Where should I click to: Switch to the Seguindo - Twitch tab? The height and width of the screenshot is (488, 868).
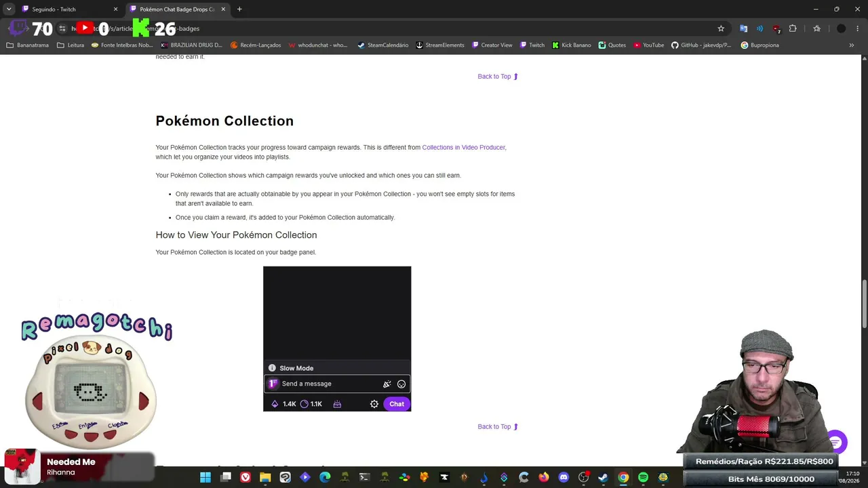[70, 9]
